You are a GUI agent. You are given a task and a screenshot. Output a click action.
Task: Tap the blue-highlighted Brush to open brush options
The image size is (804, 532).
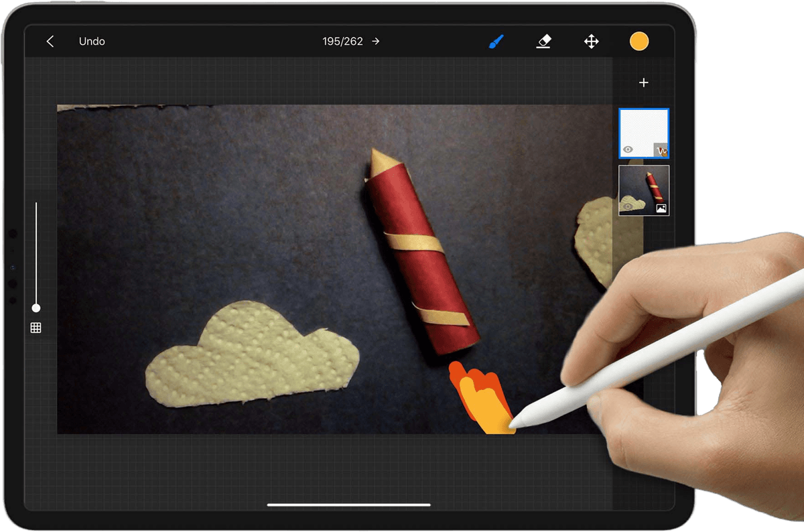495,41
